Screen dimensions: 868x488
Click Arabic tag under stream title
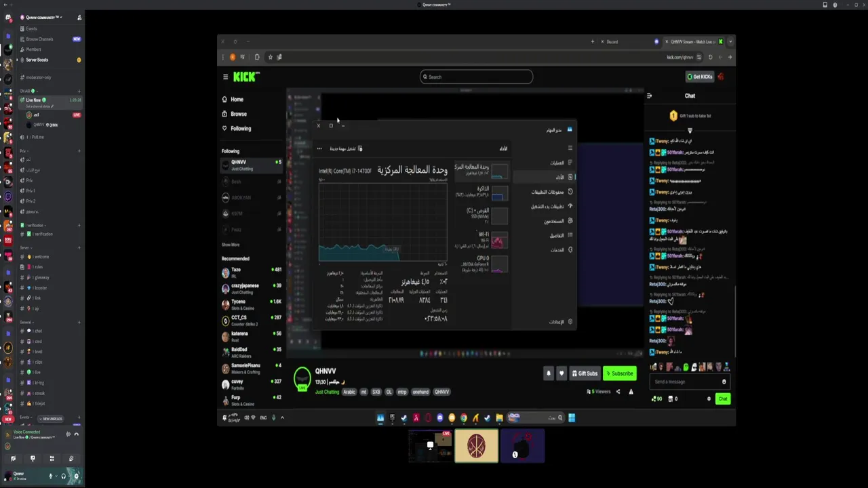pyautogui.click(x=349, y=392)
